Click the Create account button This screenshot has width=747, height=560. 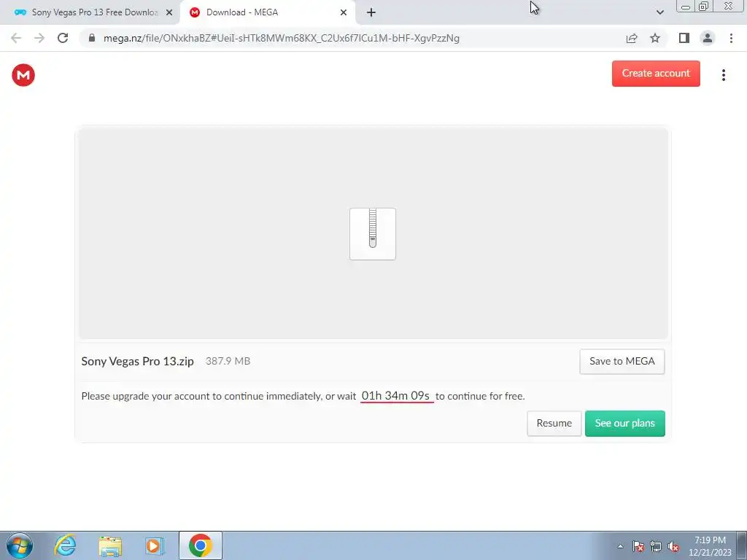coord(656,74)
